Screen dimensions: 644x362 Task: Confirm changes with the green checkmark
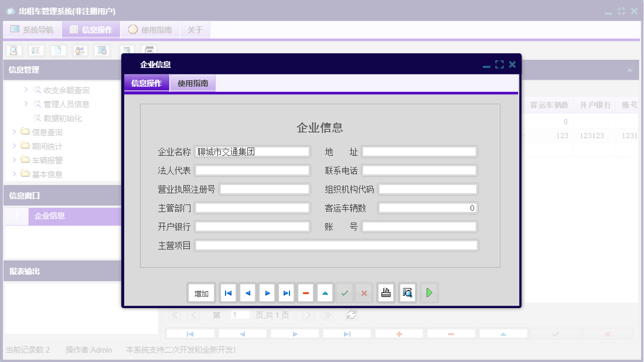click(345, 292)
